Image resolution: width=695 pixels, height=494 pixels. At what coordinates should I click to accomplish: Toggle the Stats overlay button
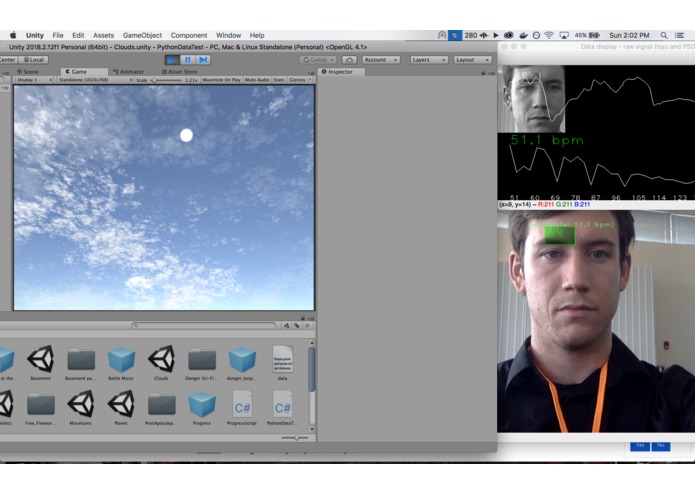click(279, 80)
